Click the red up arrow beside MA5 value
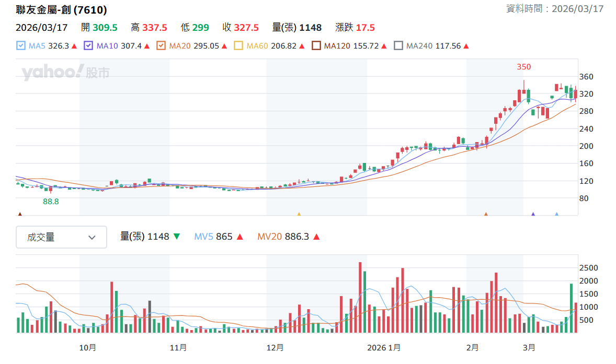616x364 pixels. [x=74, y=46]
